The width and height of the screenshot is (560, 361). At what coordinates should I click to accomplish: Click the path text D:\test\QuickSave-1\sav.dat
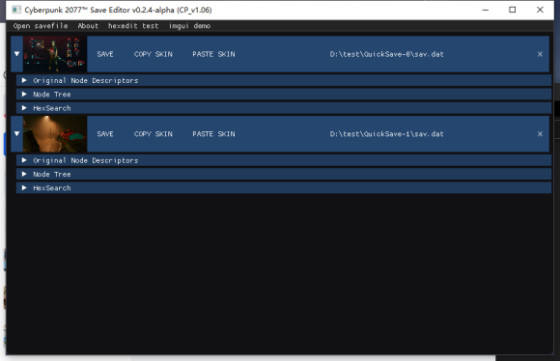[386, 134]
